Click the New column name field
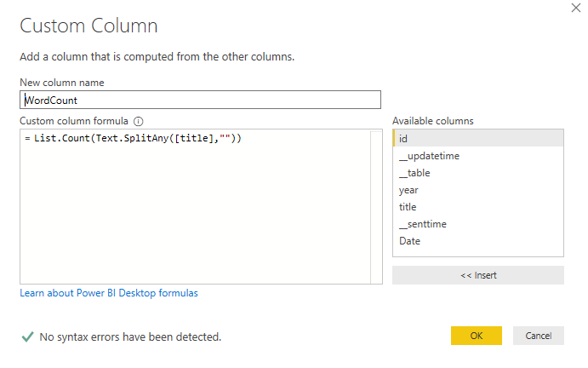This screenshot has width=588, height=368. (200, 100)
